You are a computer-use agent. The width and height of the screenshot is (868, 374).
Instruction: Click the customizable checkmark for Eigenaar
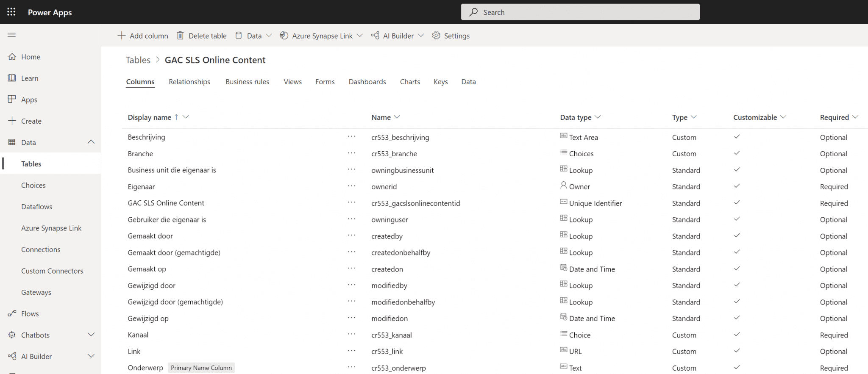(737, 186)
